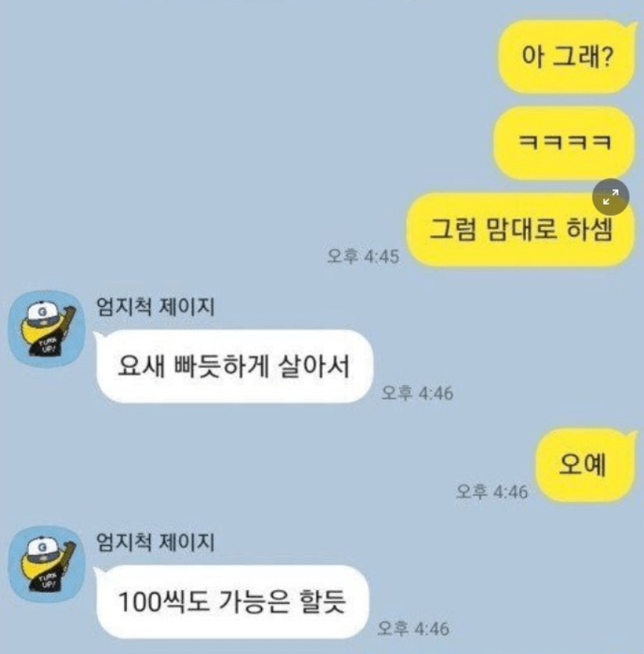Tap the baseball bat in upper avatar

click(x=69, y=319)
